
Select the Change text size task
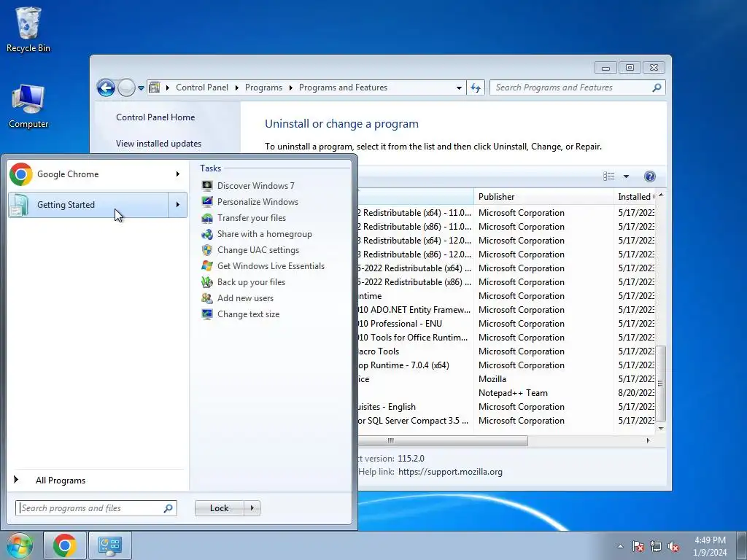pyautogui.click(x=248, y=314)
